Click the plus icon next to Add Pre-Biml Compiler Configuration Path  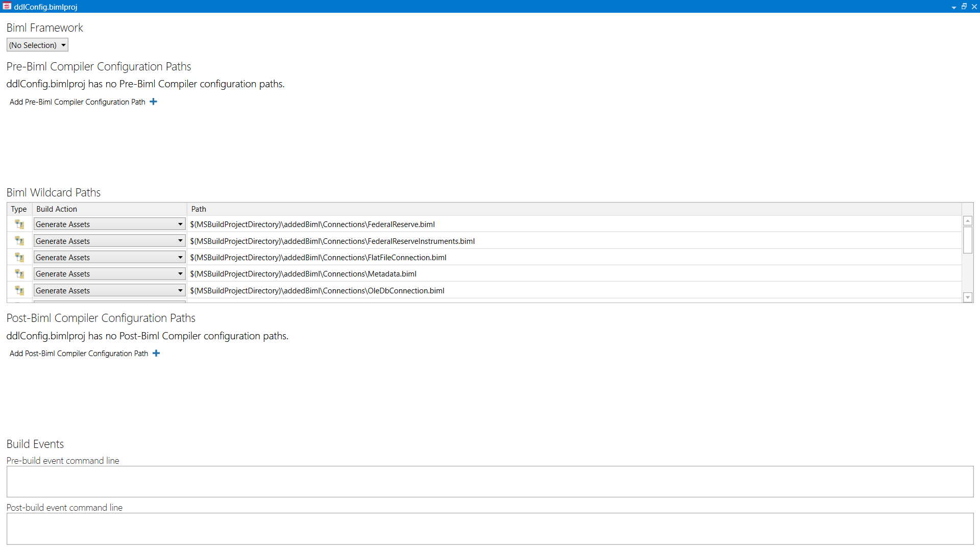click(153, 102)
